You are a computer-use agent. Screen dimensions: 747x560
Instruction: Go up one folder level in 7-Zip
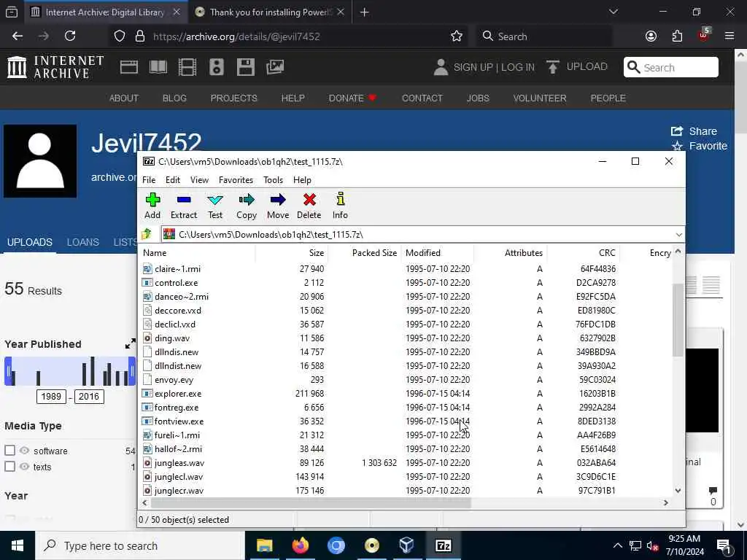[x=147, y=234]
